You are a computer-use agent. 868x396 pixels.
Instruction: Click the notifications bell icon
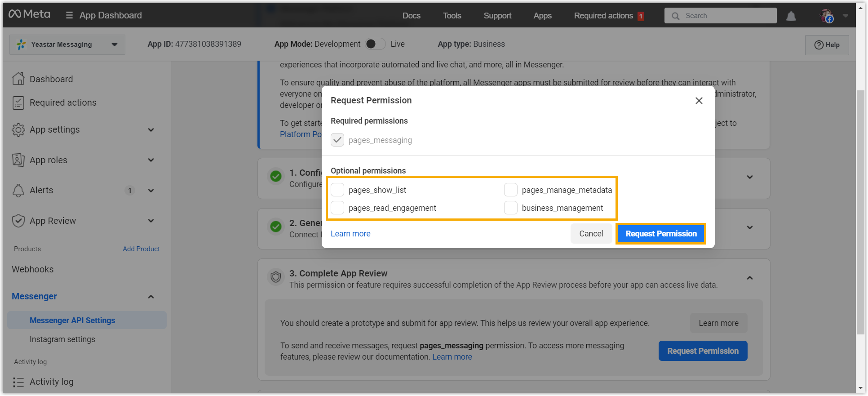(x=791, y=16)
